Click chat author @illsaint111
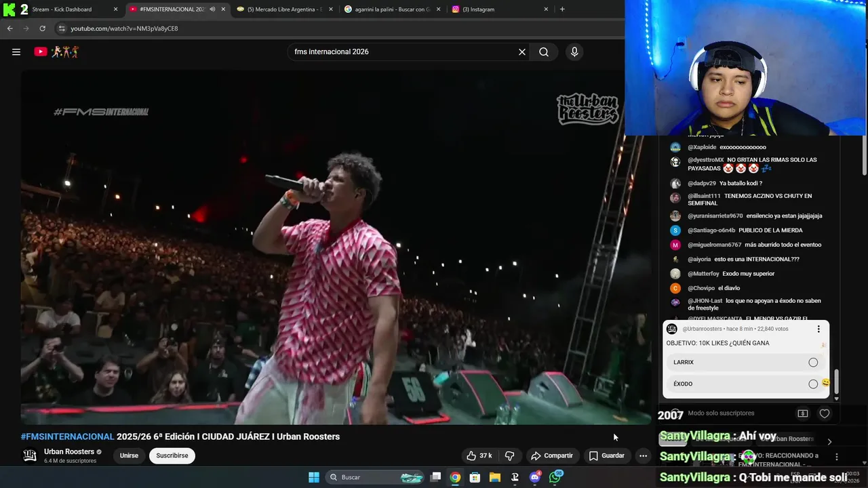This screenshot has height=488, width=868. (x=704, y=196)
